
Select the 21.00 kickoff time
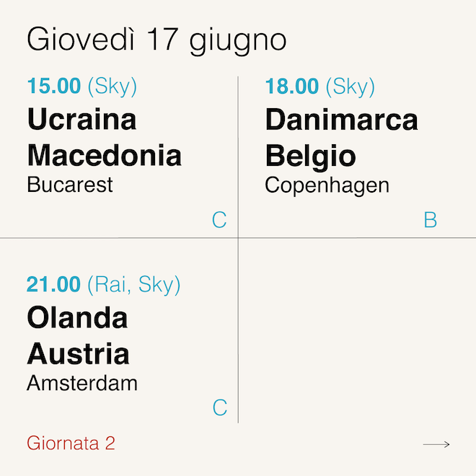(53, 285)
